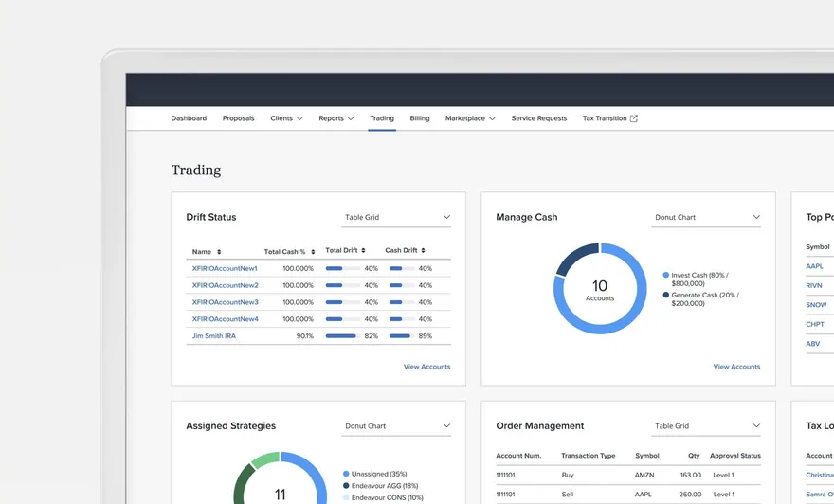Go to the Proposals tab
Viewport: 834px width, 504px height.
pyautogui.click(x=238, y=118)
